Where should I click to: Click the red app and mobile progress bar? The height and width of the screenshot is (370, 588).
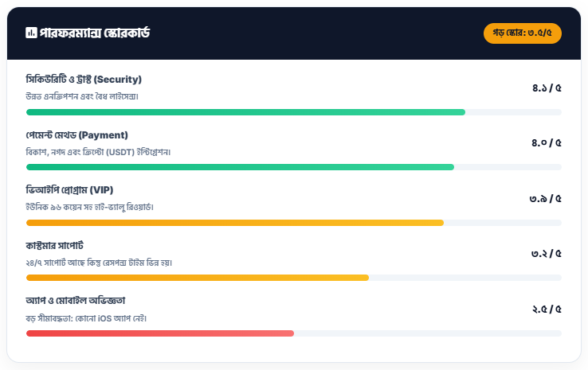coord(160,333)
